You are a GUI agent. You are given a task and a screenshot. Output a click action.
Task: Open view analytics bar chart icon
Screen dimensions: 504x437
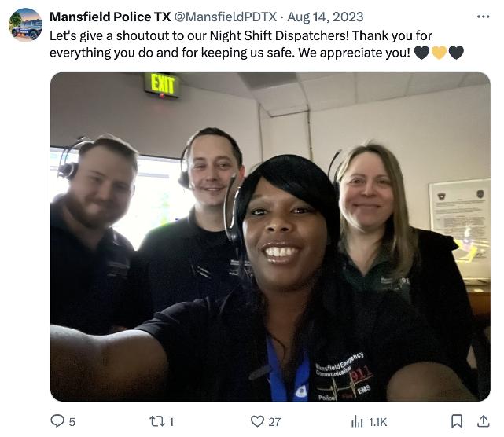point(357,421)
